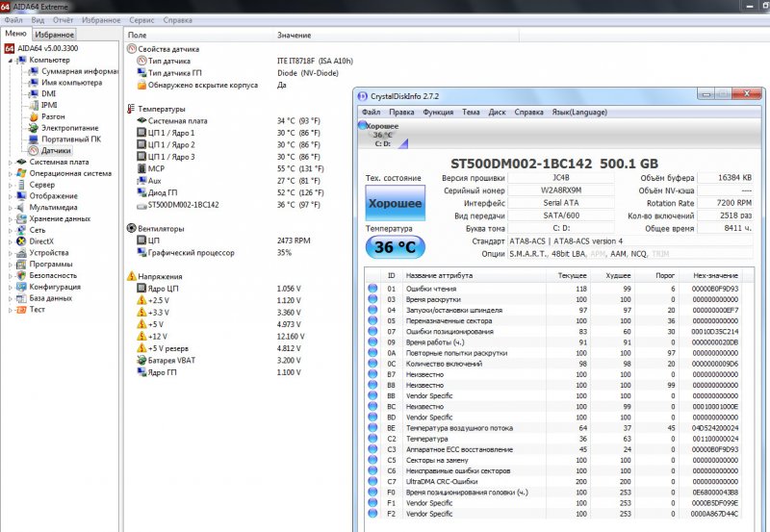Screen dimensions: 770x532
Task: Click the Температуры thermometer icon
Action: pyautogui.click(x=131, y=109)
